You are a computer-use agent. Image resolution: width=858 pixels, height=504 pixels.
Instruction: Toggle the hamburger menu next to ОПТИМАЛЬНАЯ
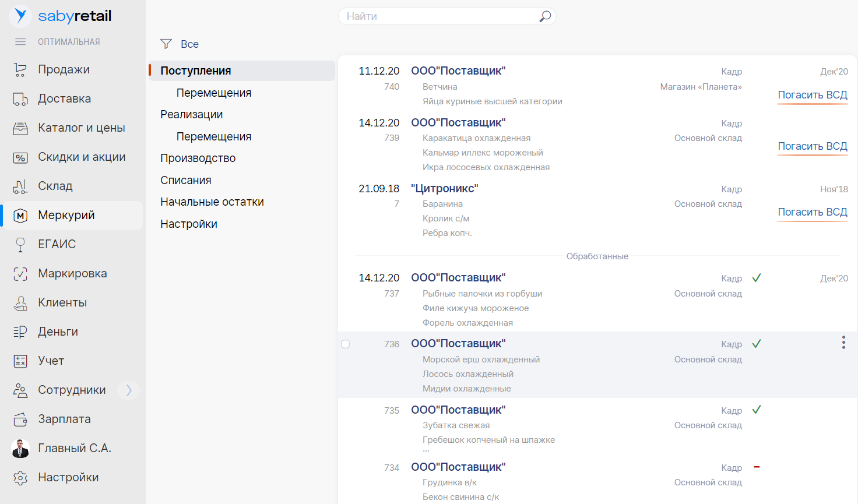20,42
